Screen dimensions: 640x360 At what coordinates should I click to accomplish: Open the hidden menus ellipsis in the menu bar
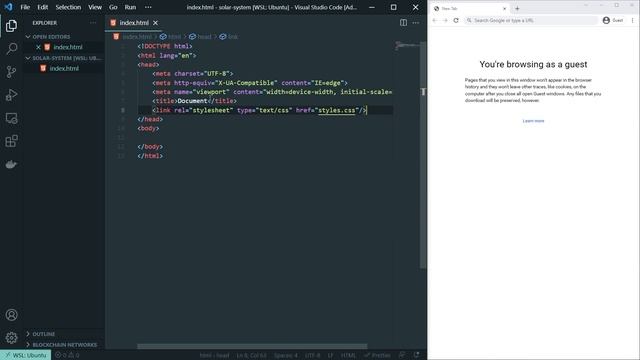click(x=148, y=7)
